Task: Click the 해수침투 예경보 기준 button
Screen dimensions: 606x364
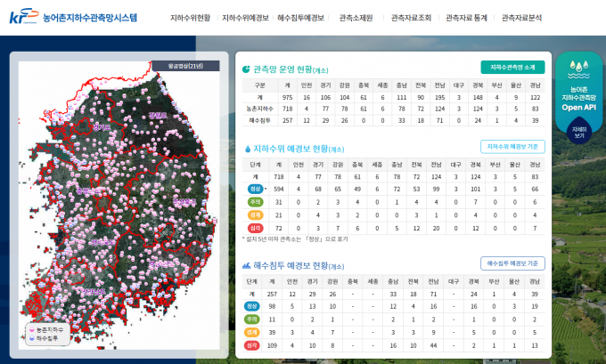Action: click(512, 263)
